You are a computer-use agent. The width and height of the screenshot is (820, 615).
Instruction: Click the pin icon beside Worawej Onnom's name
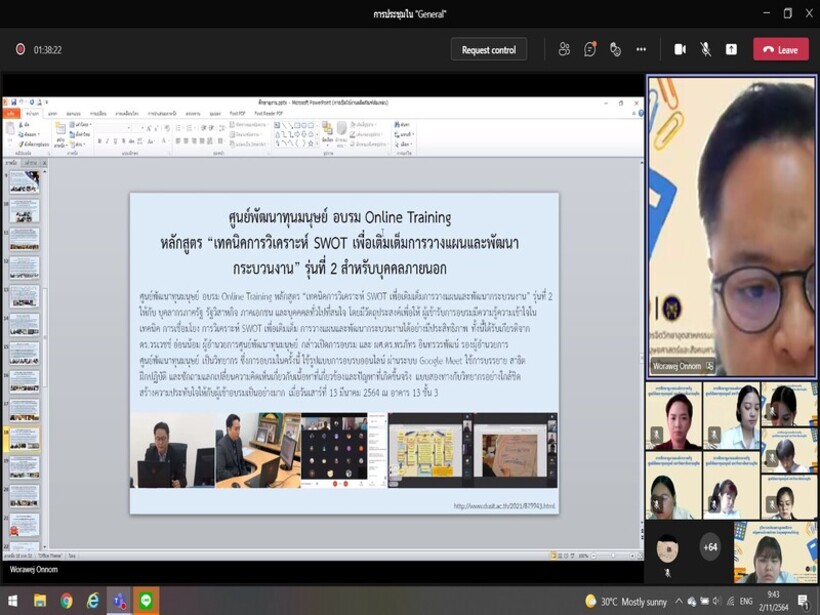(710, 366)
